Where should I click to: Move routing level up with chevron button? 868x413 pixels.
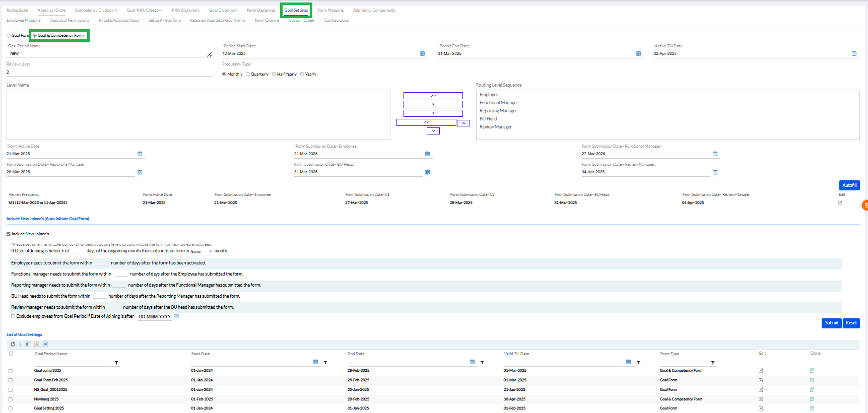point(463,123)
